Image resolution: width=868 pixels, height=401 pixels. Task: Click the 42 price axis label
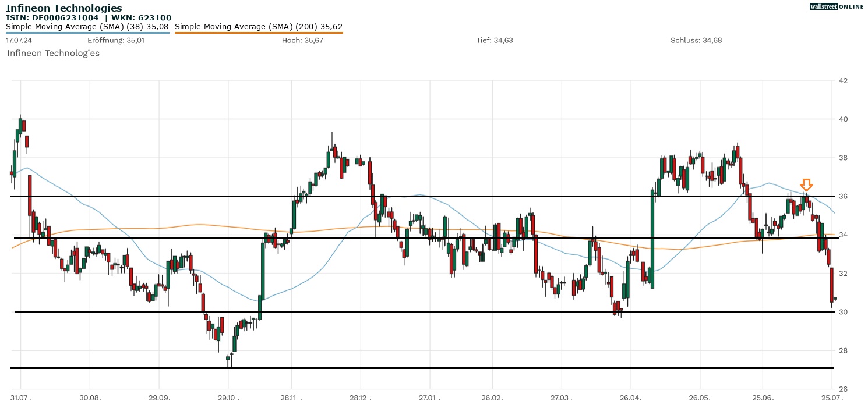click(842, 81)
